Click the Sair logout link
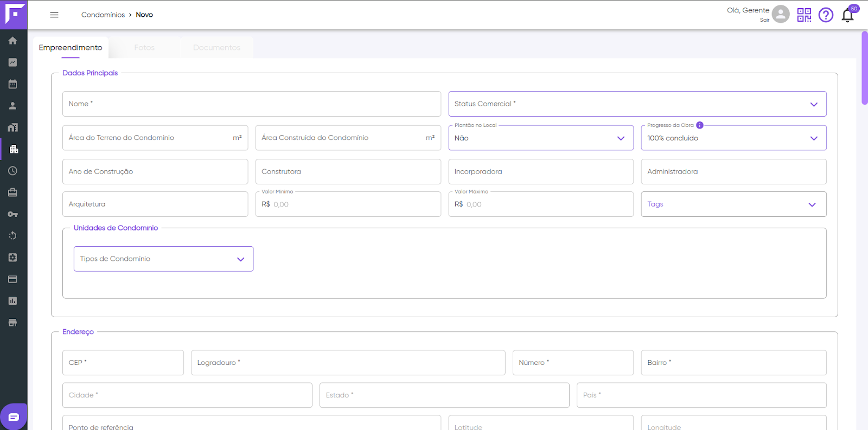Image resolution: width=868 pixels, height=430 pixels. pyautogui.click(x=764, y=20)
